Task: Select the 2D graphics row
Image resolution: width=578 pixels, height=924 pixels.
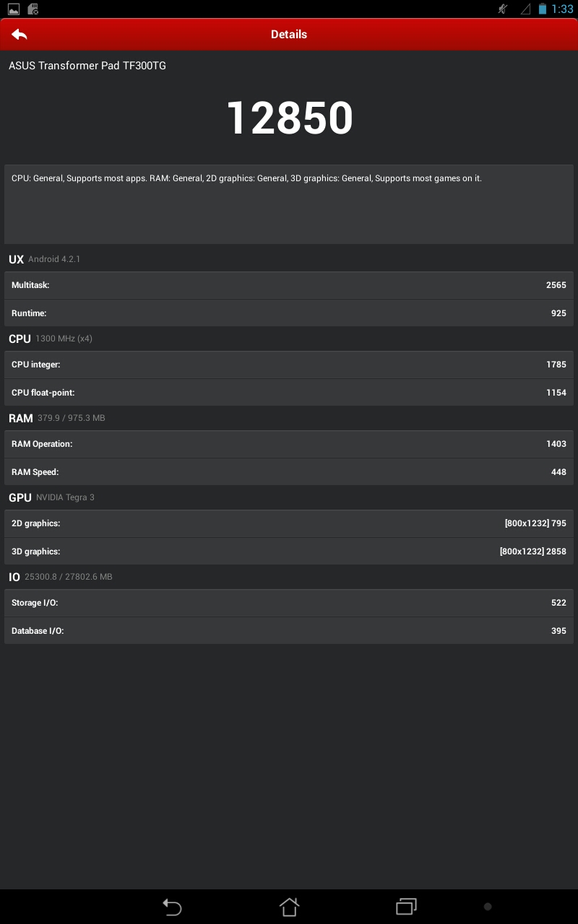Action: [289, 523]
